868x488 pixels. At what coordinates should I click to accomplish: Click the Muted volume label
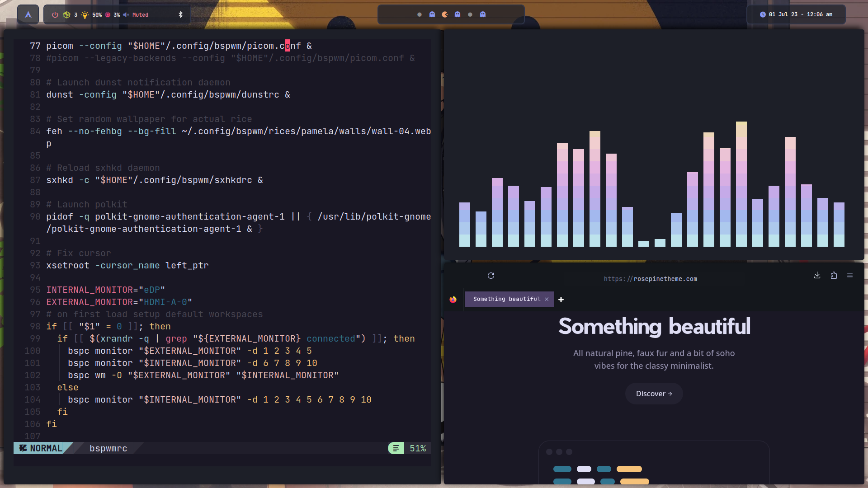140,14
